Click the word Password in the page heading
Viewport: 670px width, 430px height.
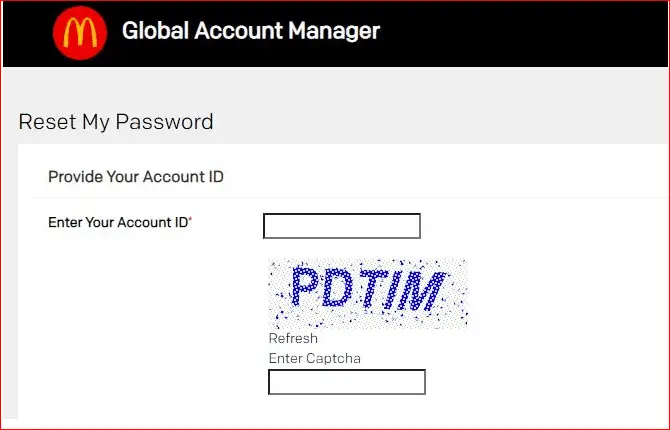point(165,122)
